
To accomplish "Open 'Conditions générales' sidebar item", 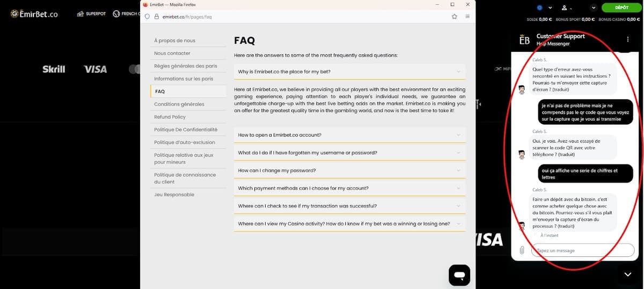I will [x=179, y=104].
